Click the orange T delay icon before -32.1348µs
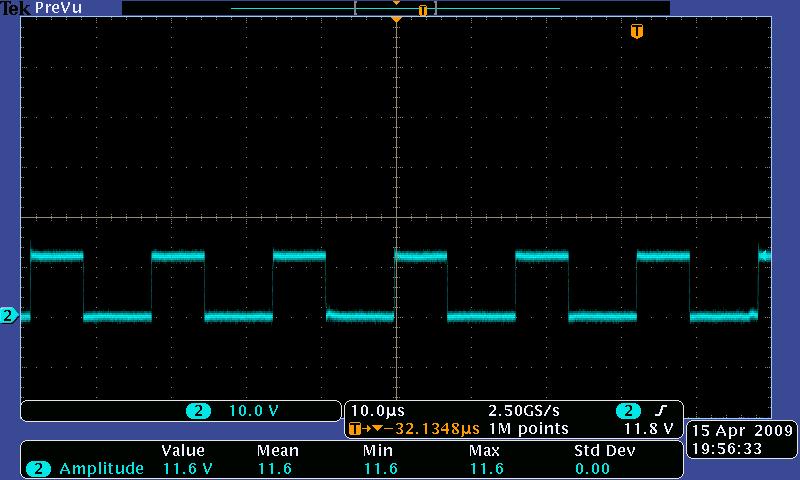This screenshot has height=480, width=800. (x=355, y=429)
